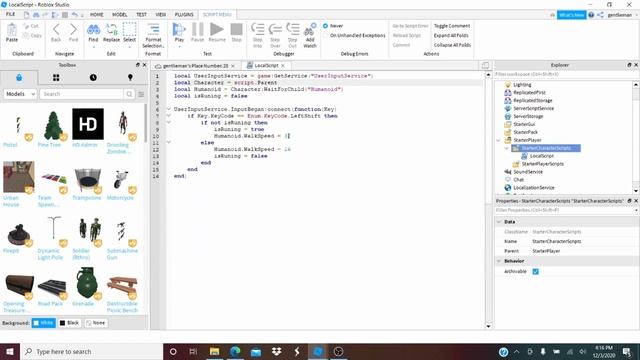Click Collapse All Folds action

[x=452, y=45]
